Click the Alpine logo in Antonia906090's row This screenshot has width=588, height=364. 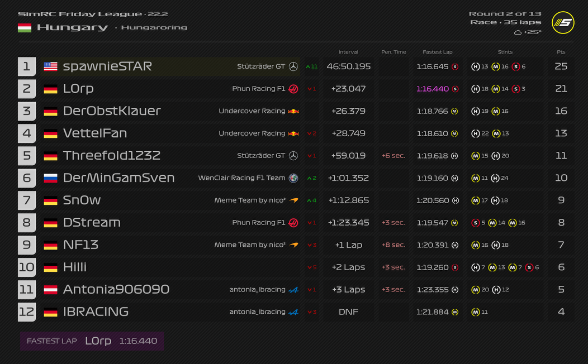click(x=293, y=290)
